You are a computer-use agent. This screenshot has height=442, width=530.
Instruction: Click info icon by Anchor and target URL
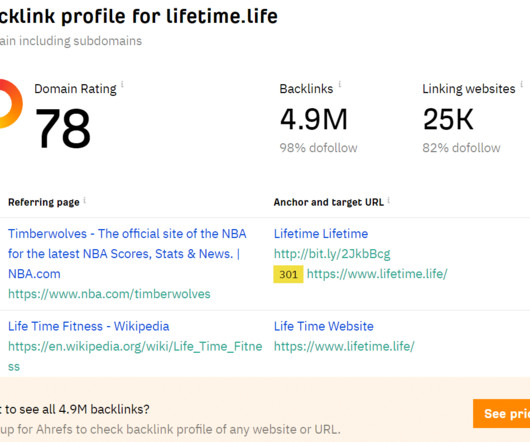tap(389, 200)
